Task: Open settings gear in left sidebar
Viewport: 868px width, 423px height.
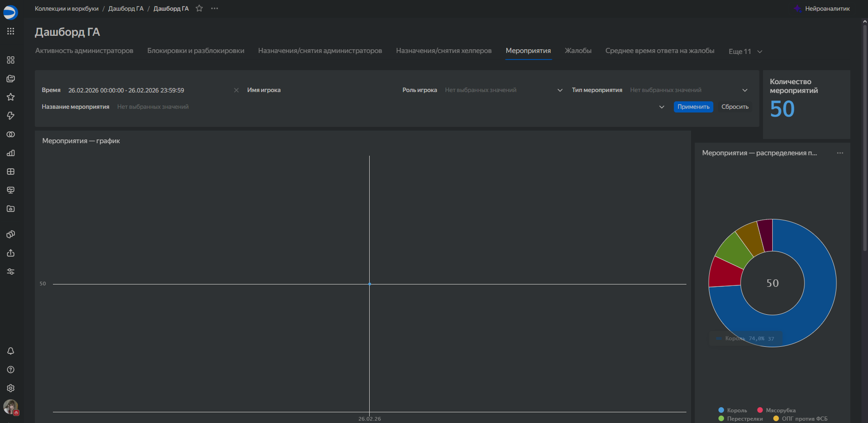Action: click(x=11, y=388)
